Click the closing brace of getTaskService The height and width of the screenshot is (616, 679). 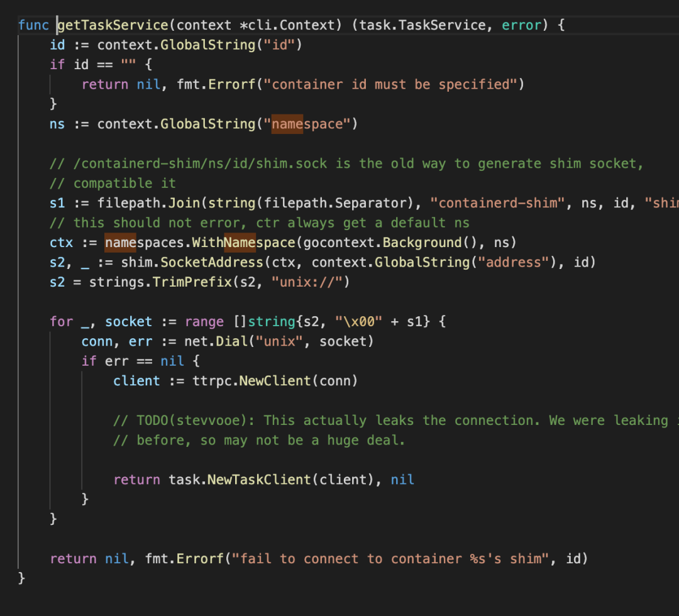click(x=21, y=579)
